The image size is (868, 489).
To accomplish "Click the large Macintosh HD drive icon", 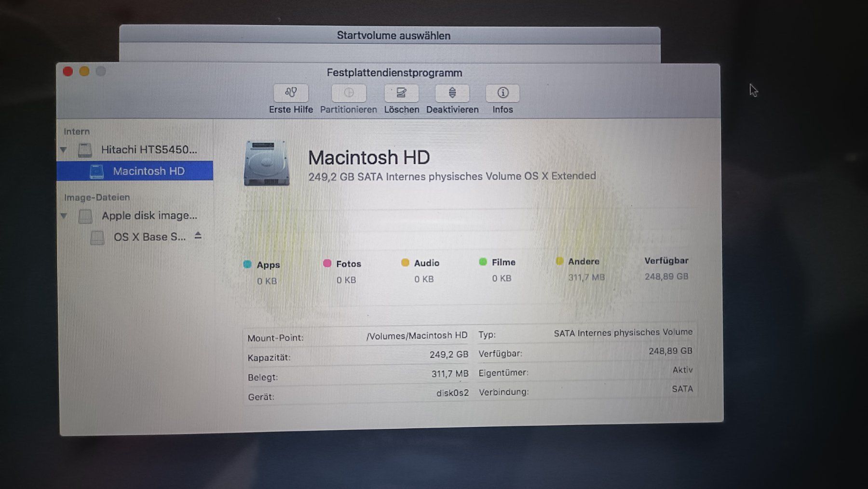I will [x=267, y=163].
